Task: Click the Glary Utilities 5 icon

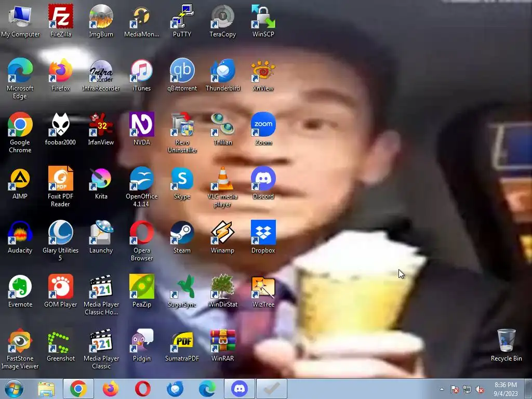Action: [60, 241]
